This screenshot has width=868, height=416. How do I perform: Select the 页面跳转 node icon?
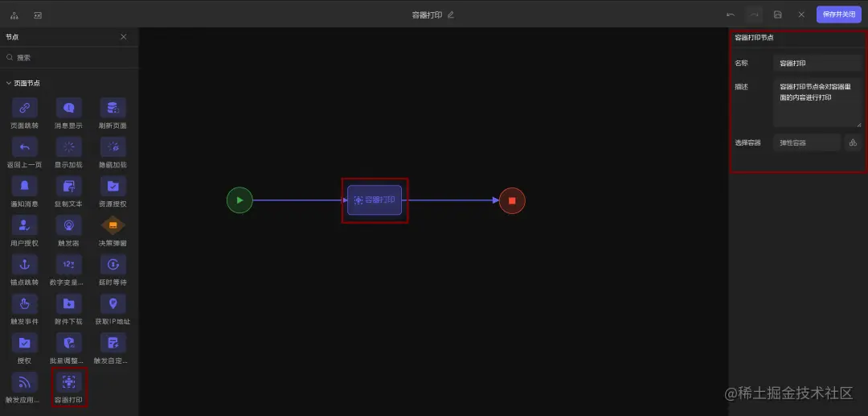click(24, 108)
